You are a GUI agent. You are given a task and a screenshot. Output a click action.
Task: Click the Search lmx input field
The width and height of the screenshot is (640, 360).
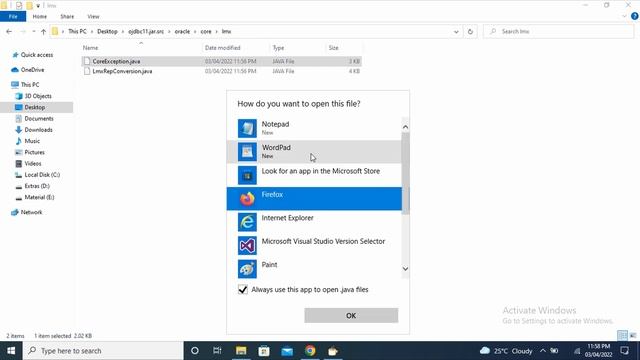click(558, 31)
